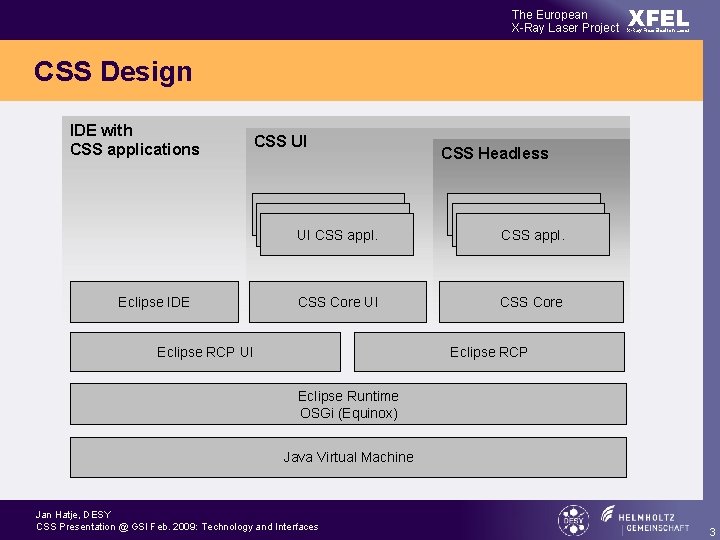Select the 'Eclipse RCP UI' block

click(205, 352)
